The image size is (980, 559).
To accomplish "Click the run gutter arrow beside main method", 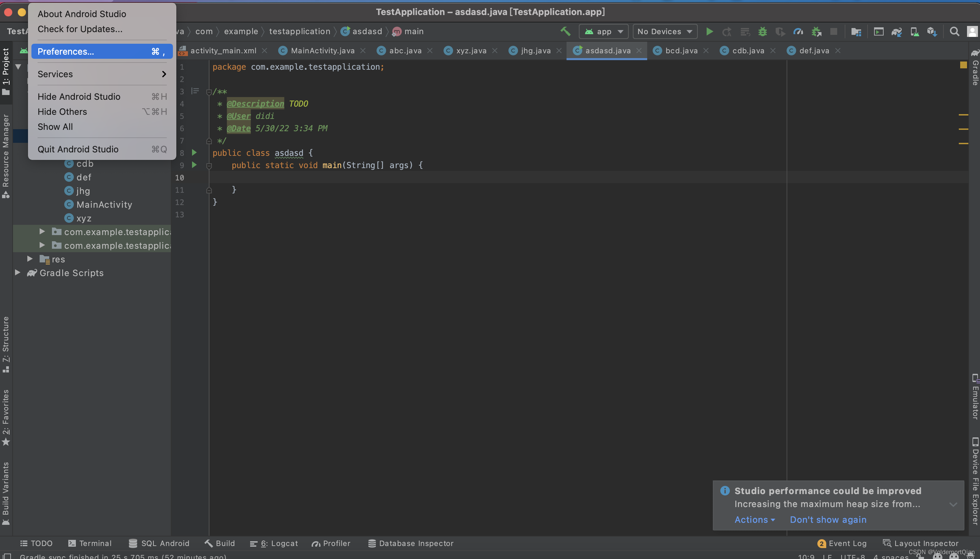I will tap(194, 165).
